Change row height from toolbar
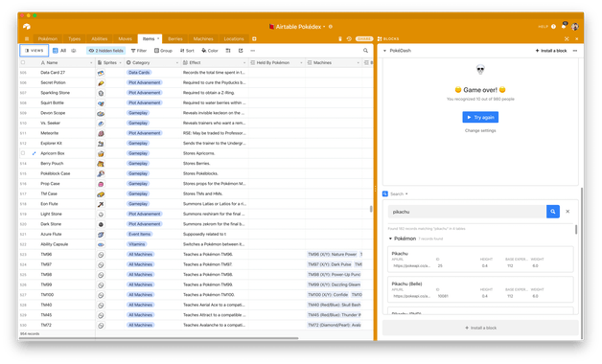Screen dimensions: 602x364 pos(228,50)
